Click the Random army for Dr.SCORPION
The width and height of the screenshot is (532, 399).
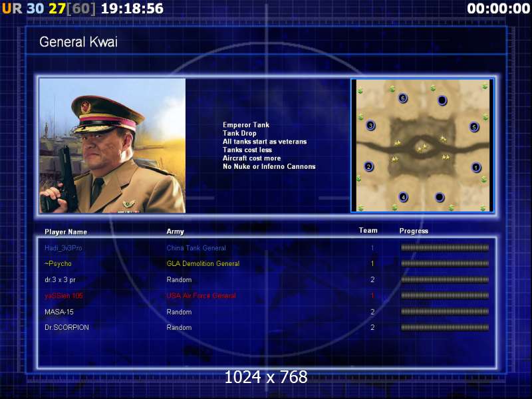pyautogui.click(x=179, y=327)
